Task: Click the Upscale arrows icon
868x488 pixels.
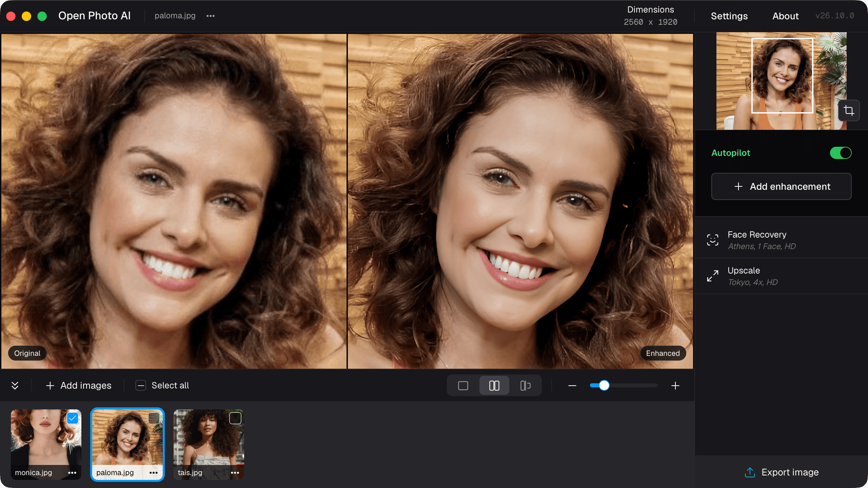Action: click(x=713, y=276)
